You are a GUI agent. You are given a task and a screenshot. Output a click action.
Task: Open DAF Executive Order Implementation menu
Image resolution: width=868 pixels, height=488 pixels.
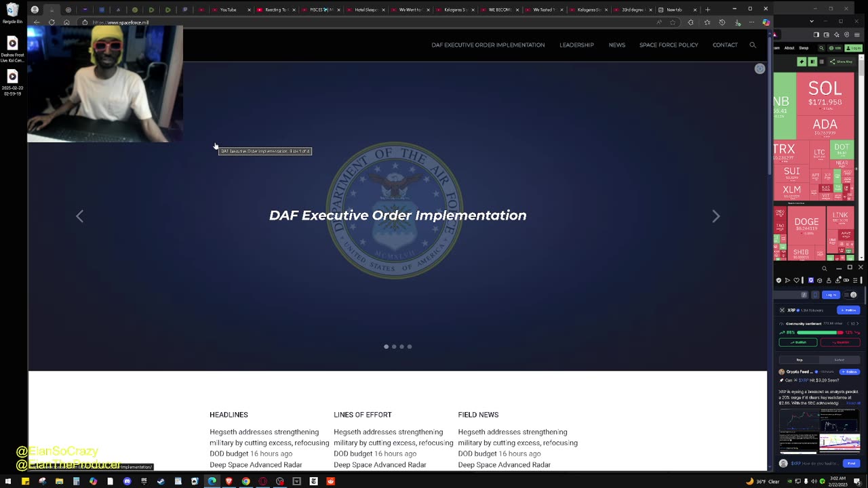488,45
